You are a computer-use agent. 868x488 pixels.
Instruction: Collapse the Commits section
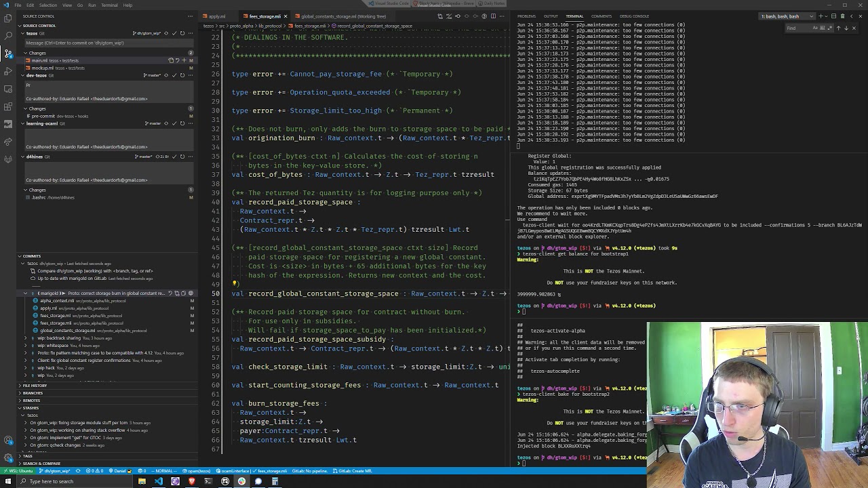(x=20, y=256)
